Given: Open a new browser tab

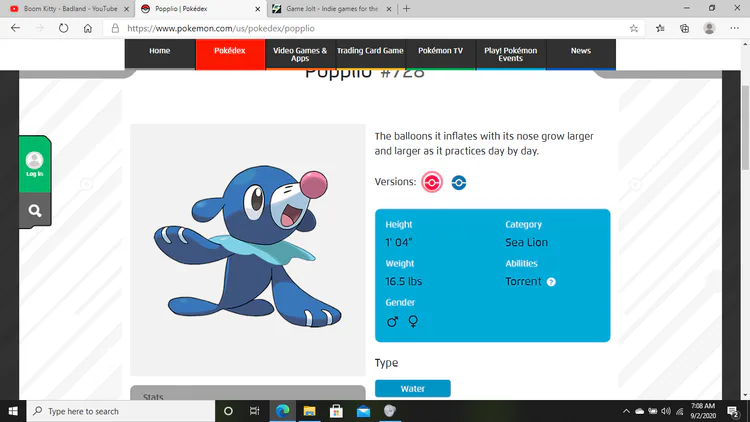Looking at the screenshot, I should [x=407, y=9].
